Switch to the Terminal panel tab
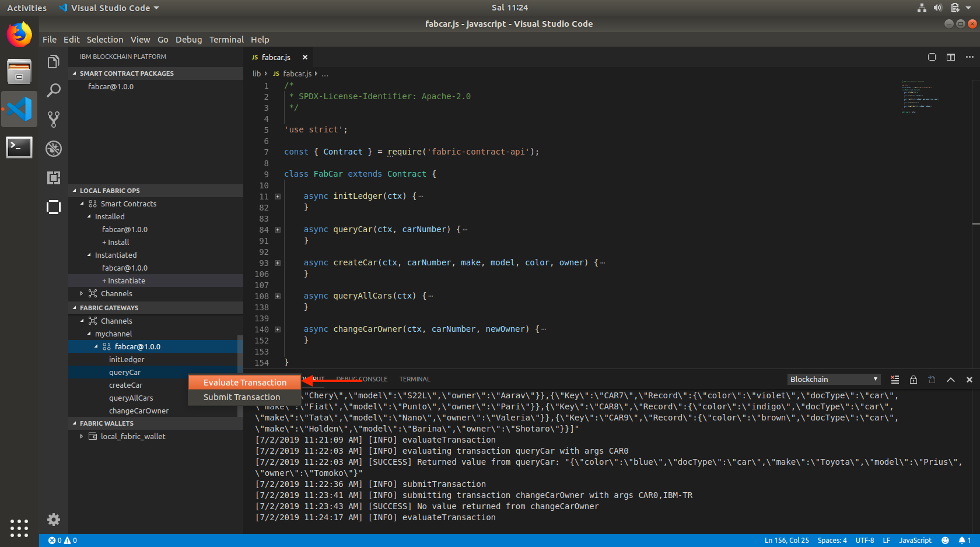The height and width of the screenshot is (547, 980). pos(415,379)
